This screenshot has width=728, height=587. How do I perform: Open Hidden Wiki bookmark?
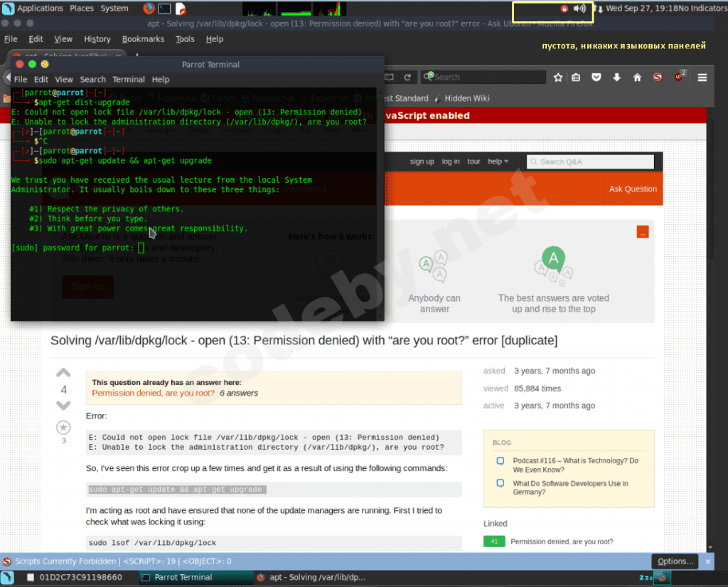[x=462, y=98]
